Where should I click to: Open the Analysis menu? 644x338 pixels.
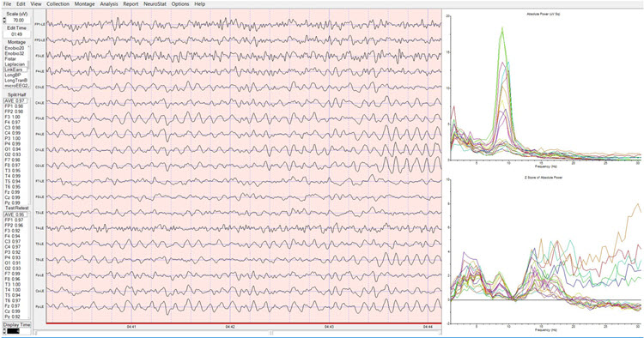[x=109, y=4]
